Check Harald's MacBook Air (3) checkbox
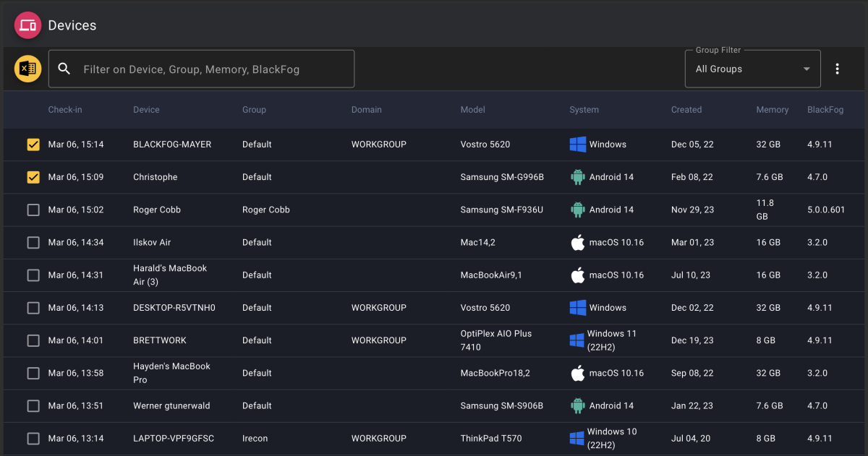868x456 pixels. tap(33, 275)
